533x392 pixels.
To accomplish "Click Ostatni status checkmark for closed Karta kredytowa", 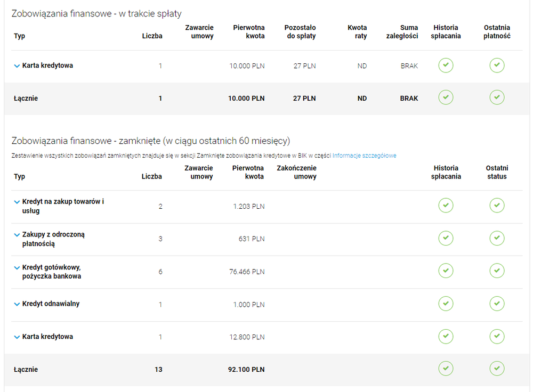I will click(497, 336).
